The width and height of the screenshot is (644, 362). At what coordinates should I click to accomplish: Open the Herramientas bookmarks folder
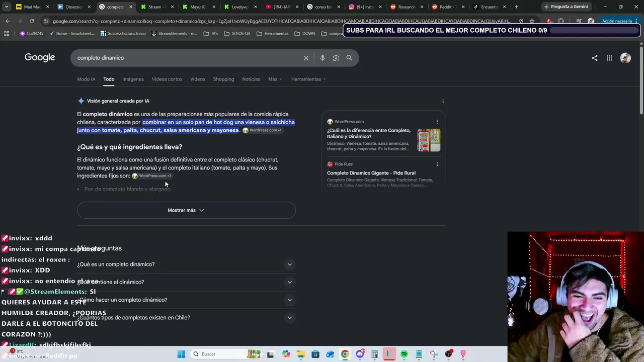coord(273,33)
